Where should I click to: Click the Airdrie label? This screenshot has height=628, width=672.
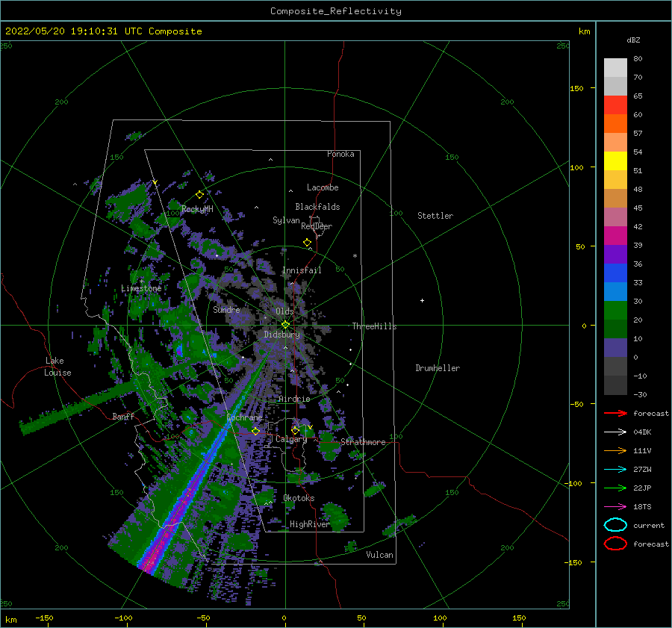(294, 399)
